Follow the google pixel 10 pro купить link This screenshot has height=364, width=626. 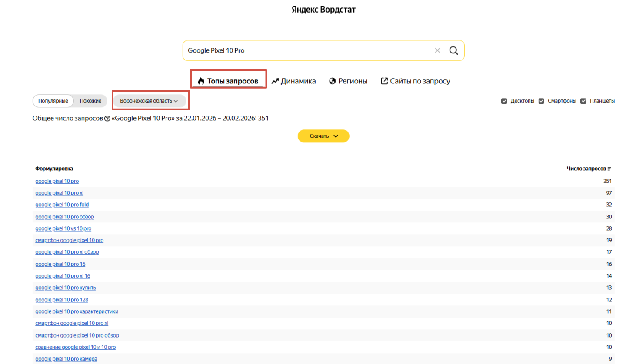(66, 288)
